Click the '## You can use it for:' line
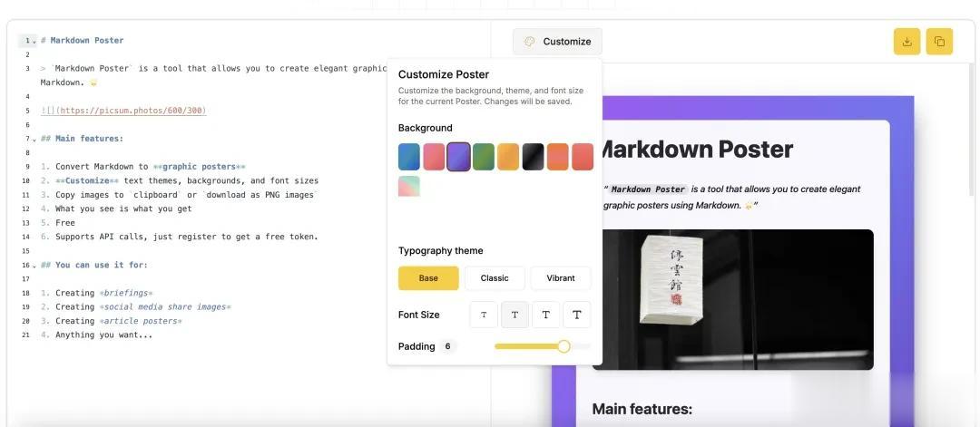The image size is (980, 427). (x=93, y=265)
